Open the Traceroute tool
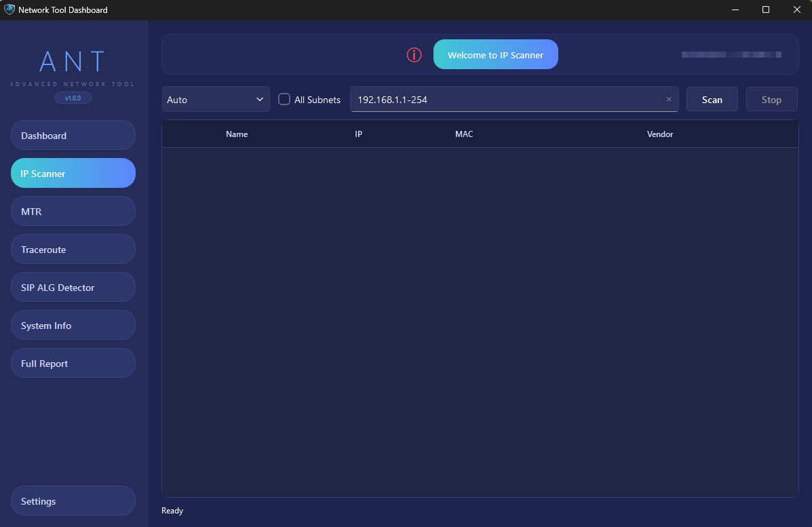Screen dimensions: 812x527 click(x=73, y=249)
